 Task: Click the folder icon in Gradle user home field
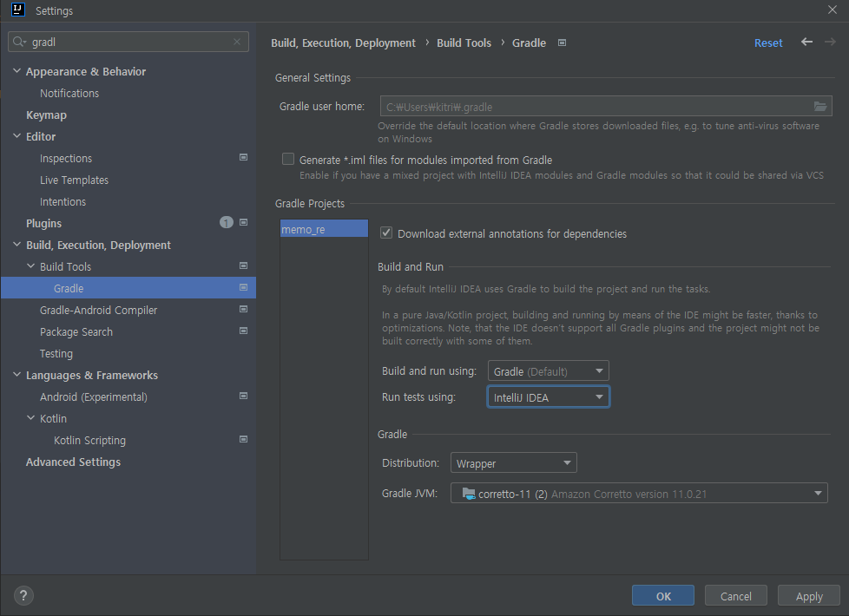click(x=820, y=106)
